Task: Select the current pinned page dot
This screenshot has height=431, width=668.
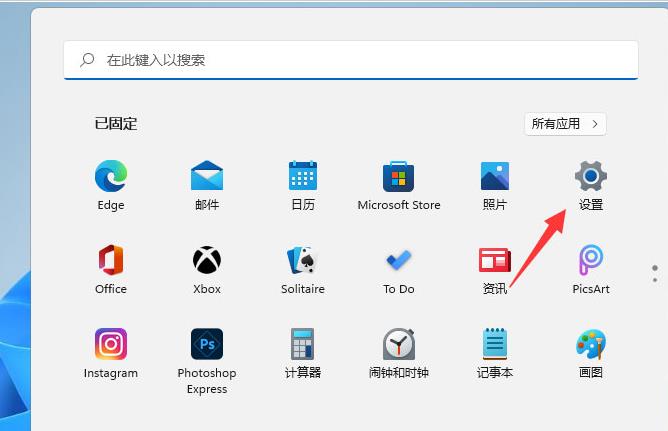Action: pyautogui.click(x=655, y=268)
